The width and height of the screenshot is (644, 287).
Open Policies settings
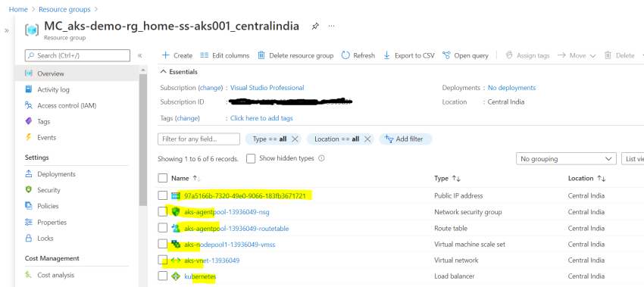pos(48,206)
